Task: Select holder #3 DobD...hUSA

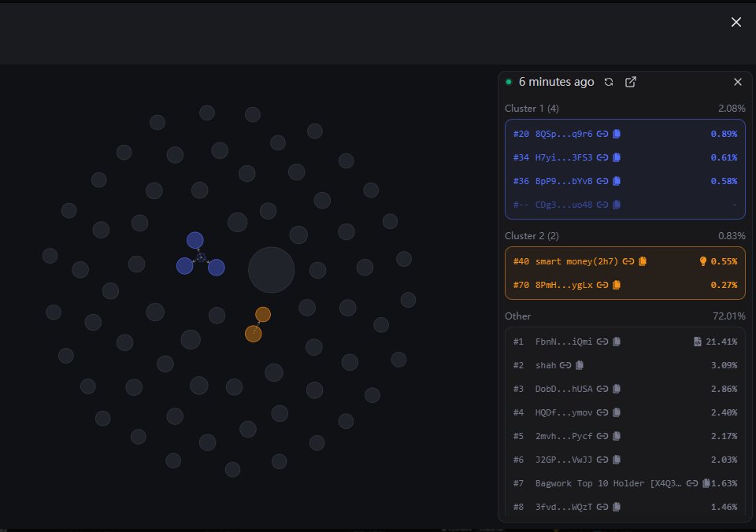Action: click(624, 389)
